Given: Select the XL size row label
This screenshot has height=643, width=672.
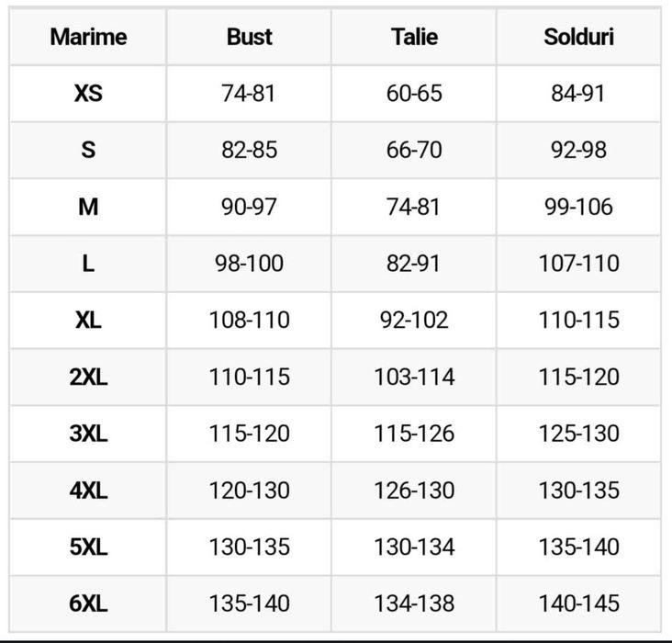Looking at the screenshot, I should coord(88,321).
